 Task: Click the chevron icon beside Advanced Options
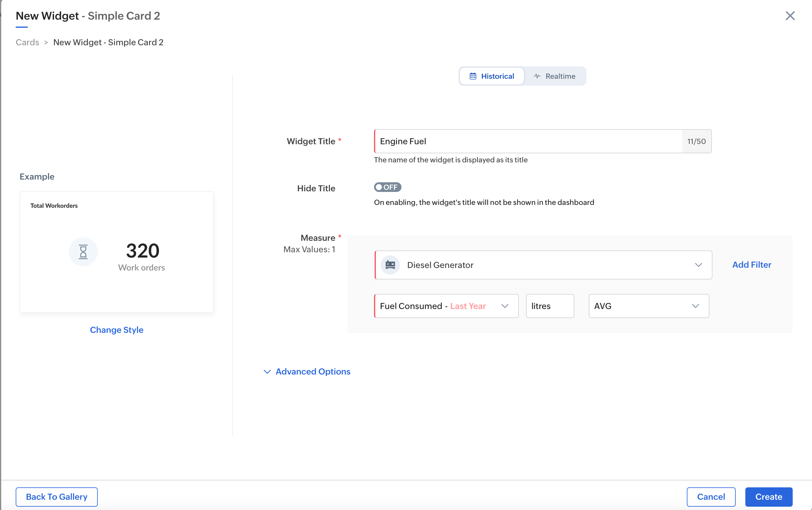tap(267, 371)
